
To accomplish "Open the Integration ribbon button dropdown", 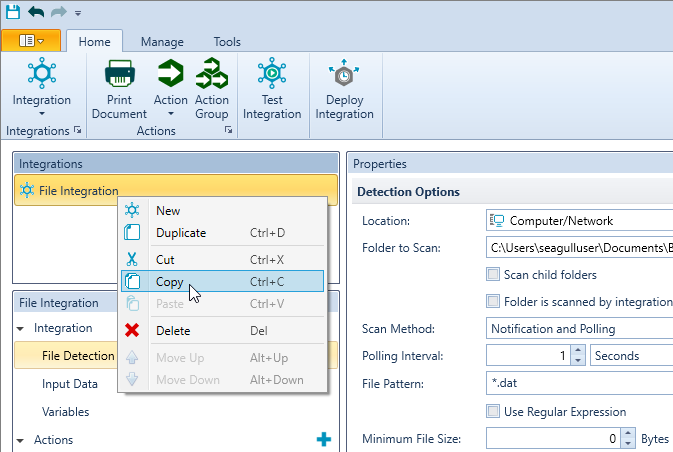I will [42, 114].
